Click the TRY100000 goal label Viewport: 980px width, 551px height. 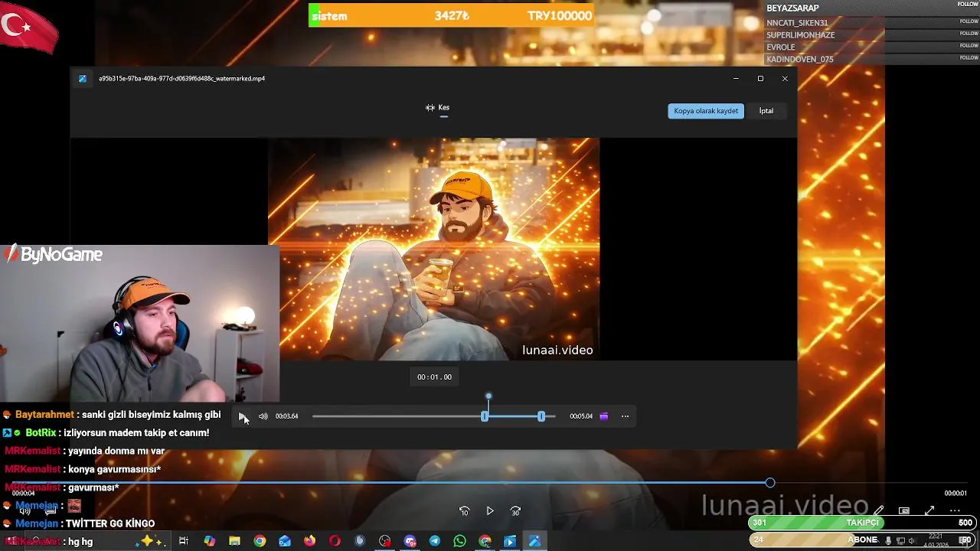click(x=560, y=16)
